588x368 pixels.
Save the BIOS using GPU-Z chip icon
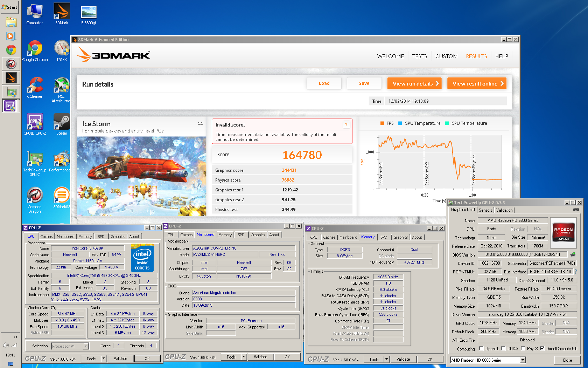(573, 254)
